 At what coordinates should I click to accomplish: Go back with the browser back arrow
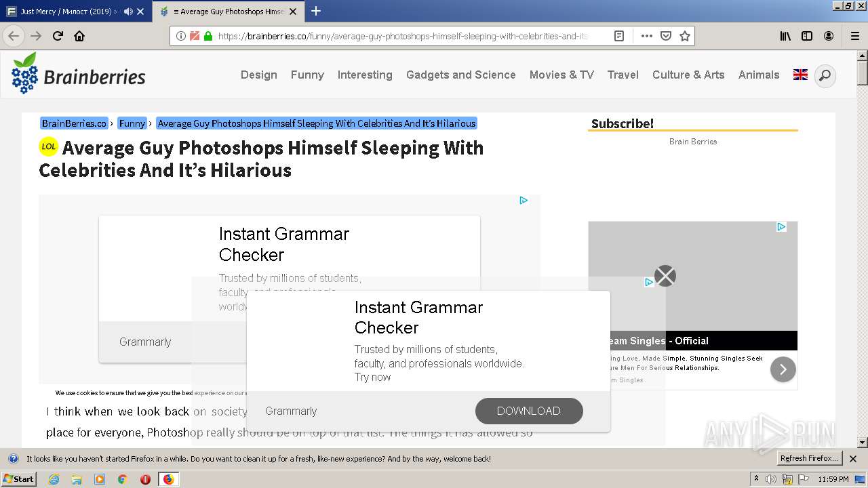pos(14,36)
